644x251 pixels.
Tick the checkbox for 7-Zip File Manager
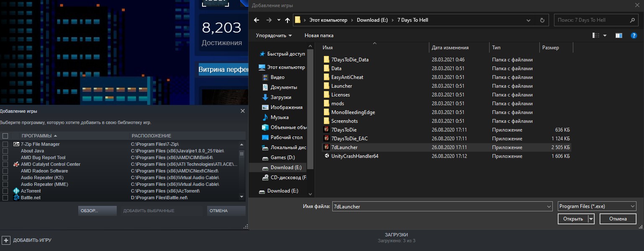tap(5, 144)
